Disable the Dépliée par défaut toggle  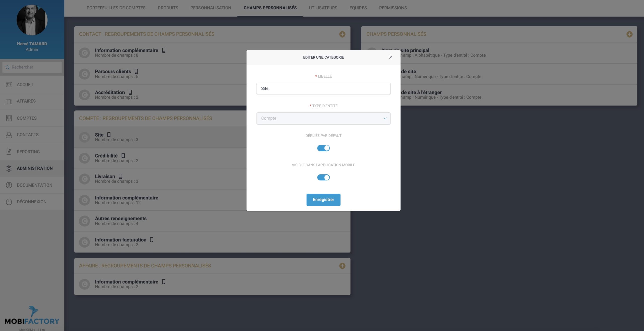coord(323,148)
